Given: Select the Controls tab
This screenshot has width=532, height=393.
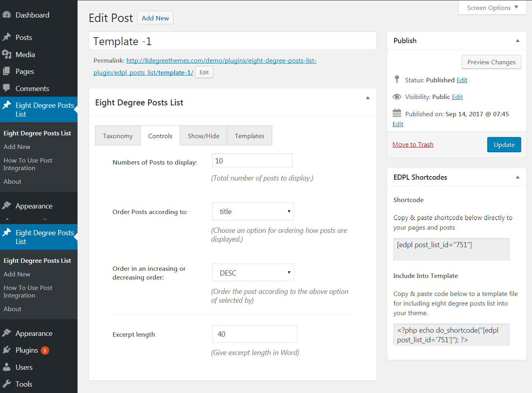Looking at the screenshot, I should (x=160, y=136).
